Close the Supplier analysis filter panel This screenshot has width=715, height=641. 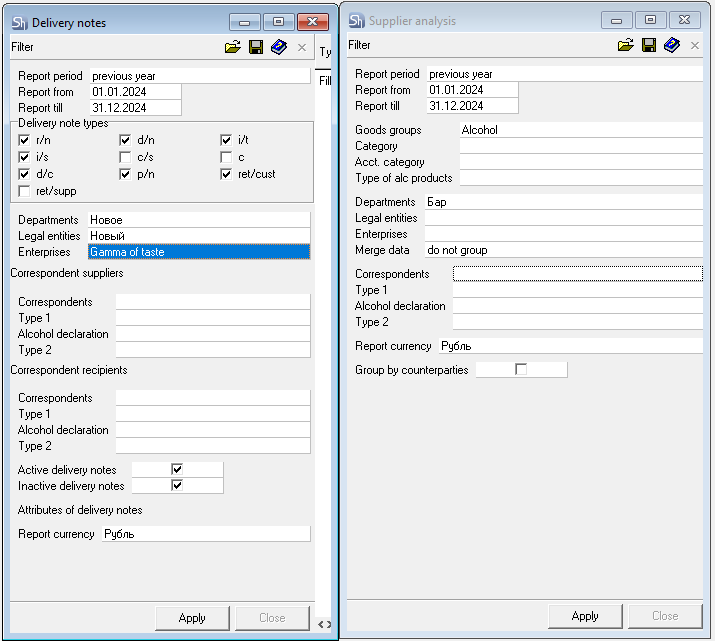point(695,45)
